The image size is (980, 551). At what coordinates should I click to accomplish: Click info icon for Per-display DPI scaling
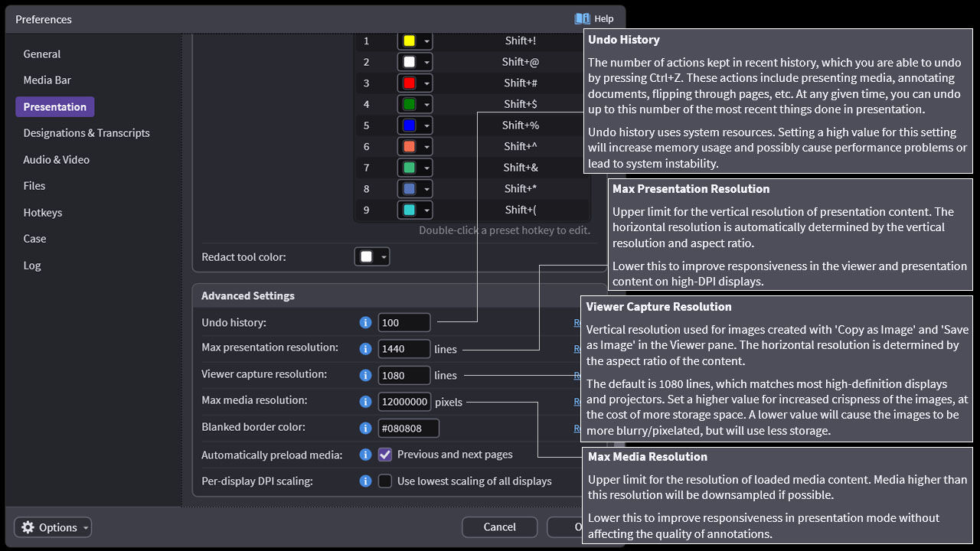click(x=365, y=481)
